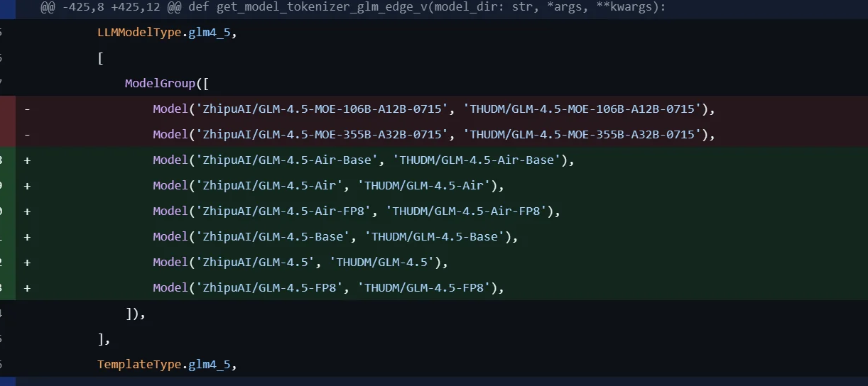
Task: Select the removed GLM-4.5-MOE-355B-A32B-0715 line
Action: click(434, 135)
